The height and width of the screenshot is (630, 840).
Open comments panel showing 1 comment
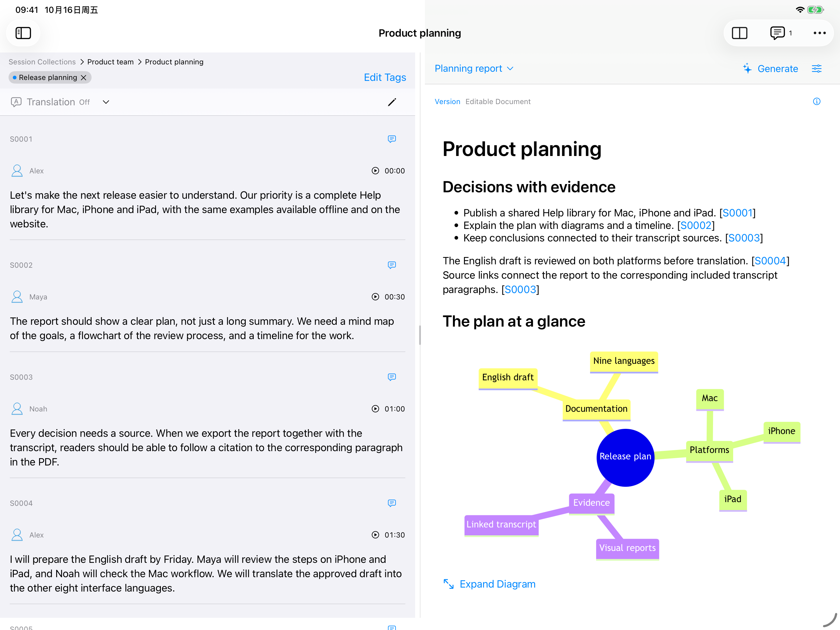tap(781, 33)
